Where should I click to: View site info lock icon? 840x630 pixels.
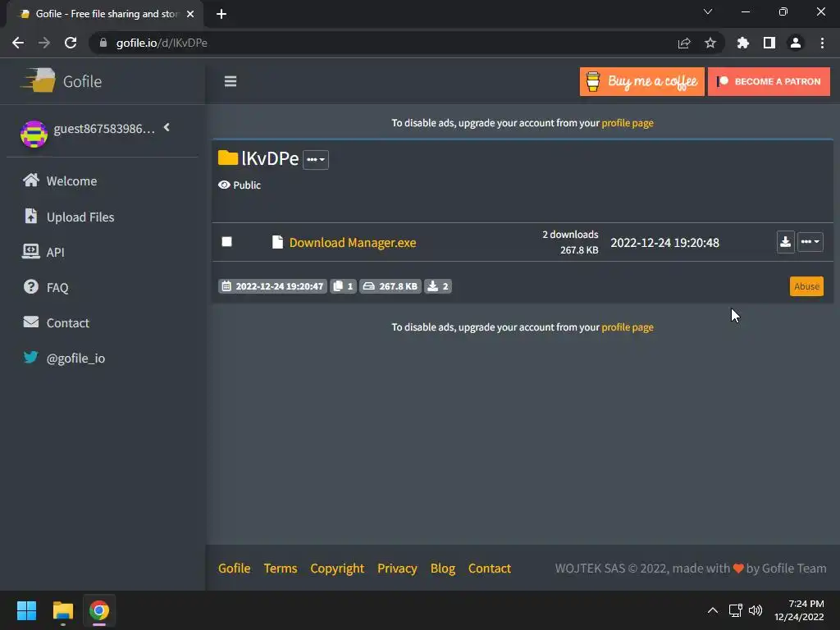point(103,43)
